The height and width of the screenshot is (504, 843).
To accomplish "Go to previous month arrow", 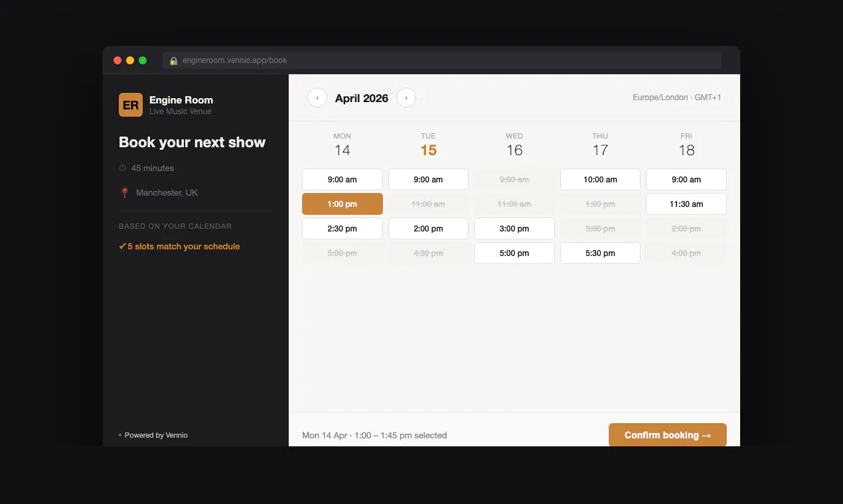I will [x=317, y=97].
